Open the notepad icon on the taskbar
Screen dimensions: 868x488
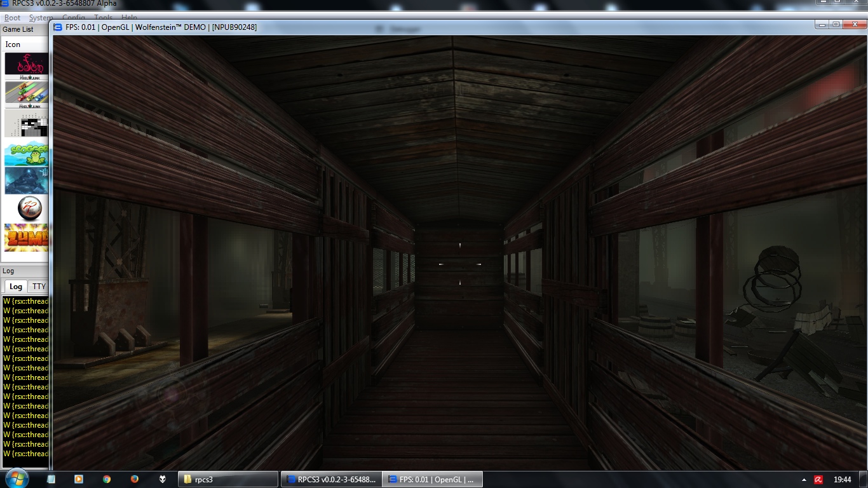[x=51, y=479]
